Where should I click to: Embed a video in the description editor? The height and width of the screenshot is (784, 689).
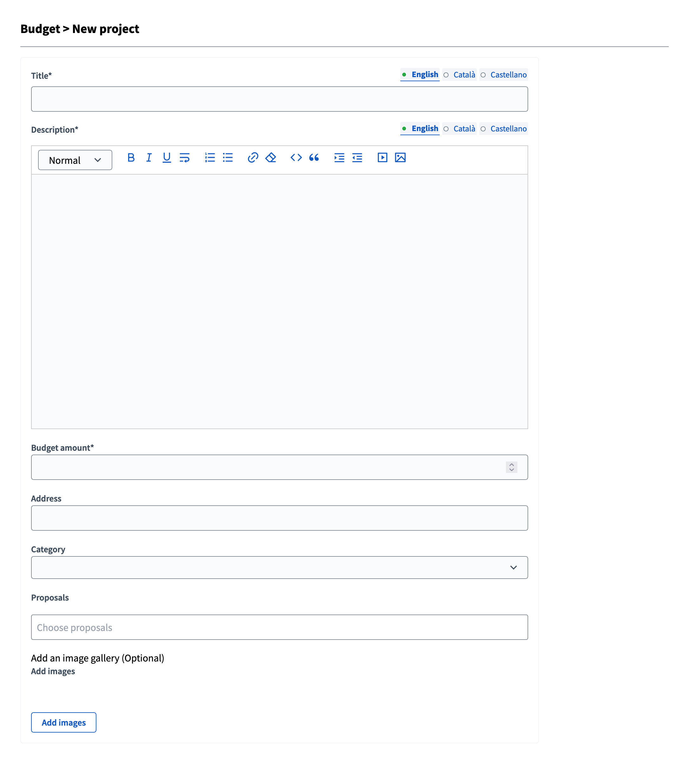(382, 158)
